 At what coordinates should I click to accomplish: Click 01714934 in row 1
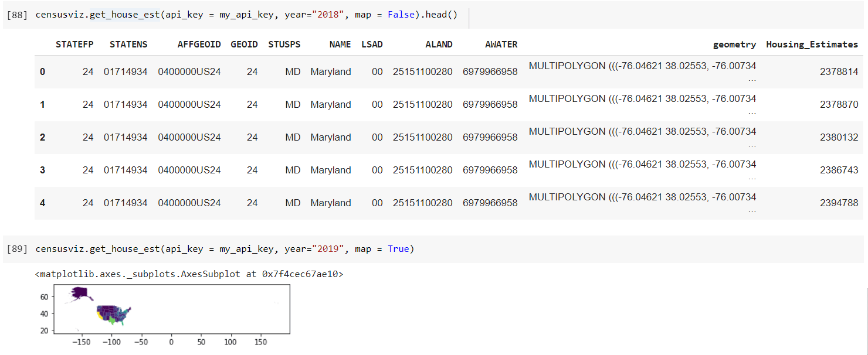(126, 104)
